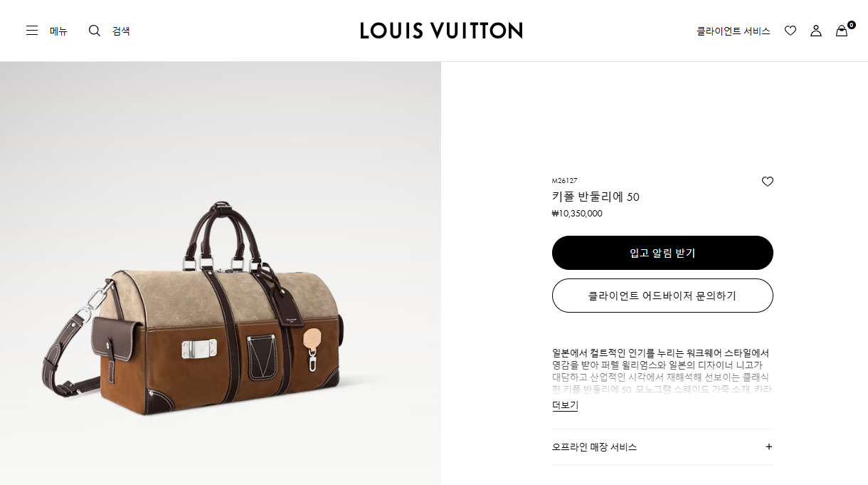Click the 입고 알림 받기 button

click(x=662, y=253)
